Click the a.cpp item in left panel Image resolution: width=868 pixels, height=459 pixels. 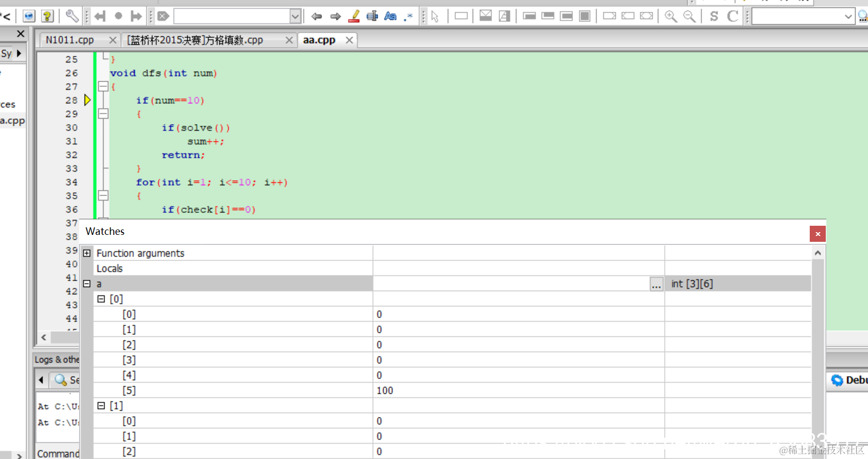coord(12,120)
